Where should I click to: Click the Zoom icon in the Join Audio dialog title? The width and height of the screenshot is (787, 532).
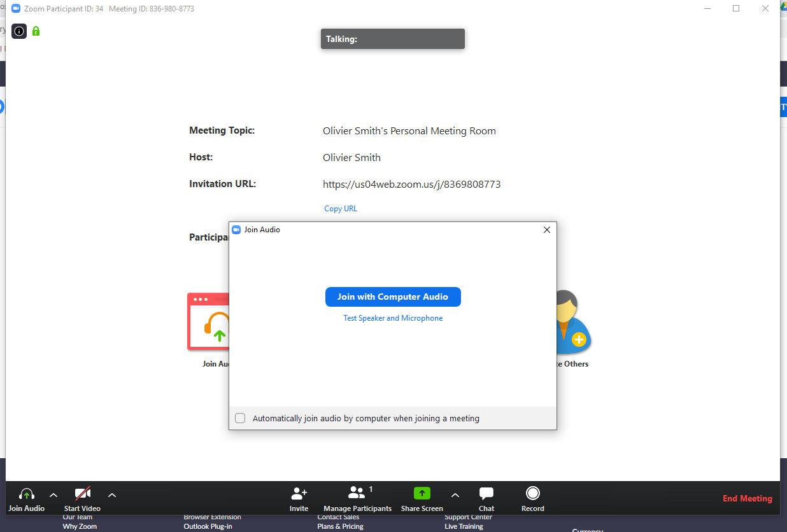click(x=236, y=230)
